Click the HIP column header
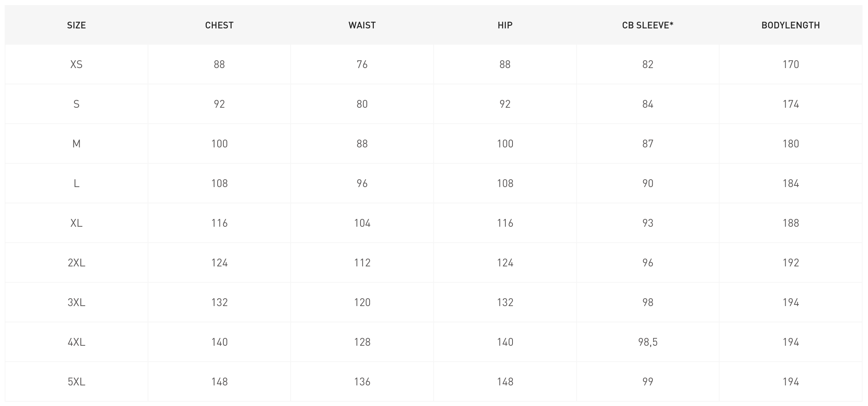The height and width of the screenshot is (406, 868). (x=505, y=25)
